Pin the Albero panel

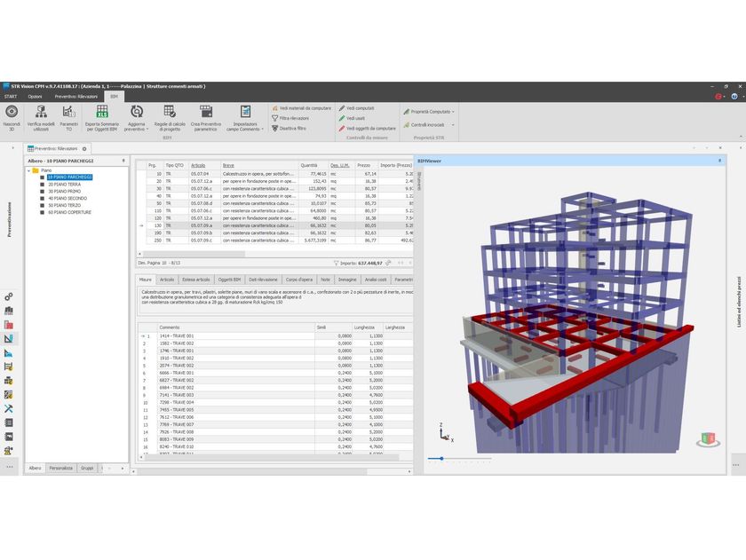(x=123, y=161)
